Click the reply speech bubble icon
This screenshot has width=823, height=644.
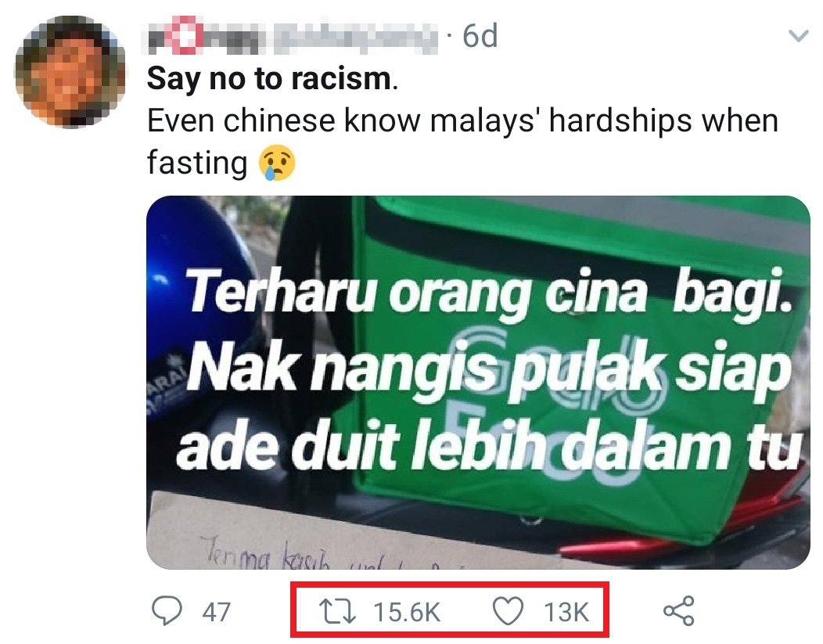167,611
